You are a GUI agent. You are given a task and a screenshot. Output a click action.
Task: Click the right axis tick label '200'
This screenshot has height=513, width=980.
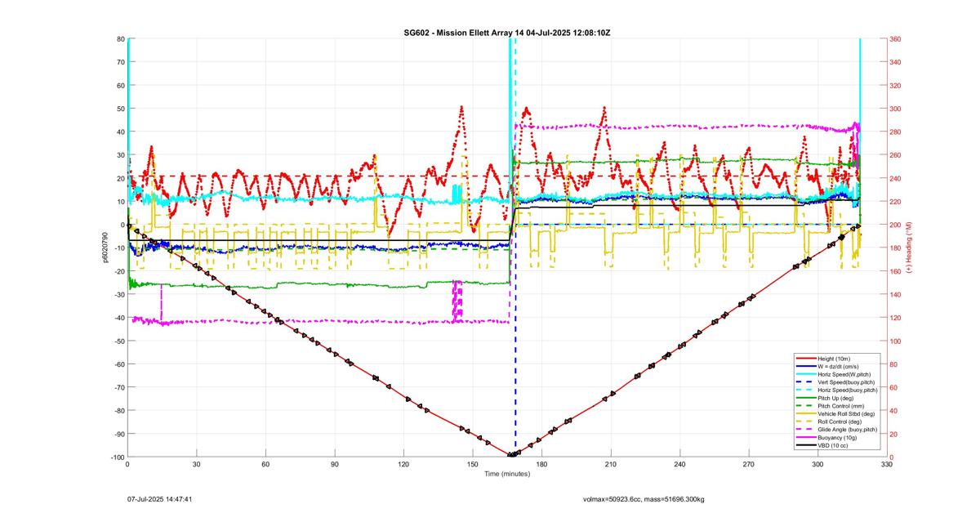click(895, 225)
